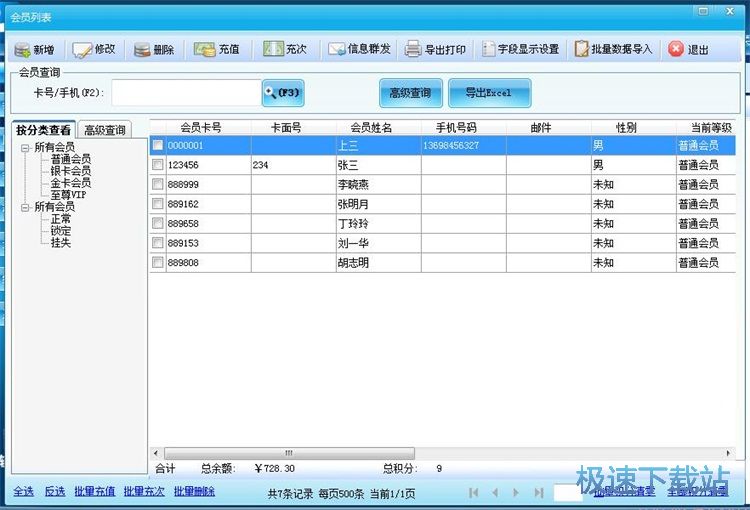Select 正常 status in the tree
Viewport: 750px width, 510px height.
61,219
